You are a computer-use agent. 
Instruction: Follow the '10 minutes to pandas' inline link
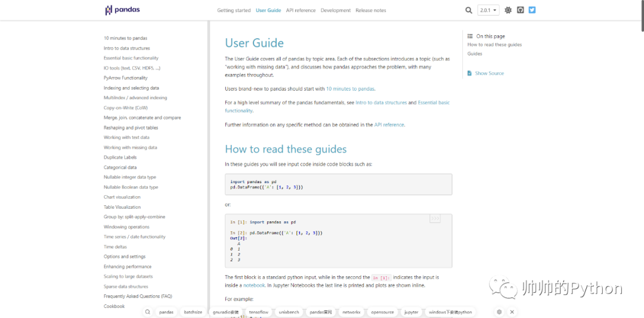pyautogui.click(x=351, y=89)
